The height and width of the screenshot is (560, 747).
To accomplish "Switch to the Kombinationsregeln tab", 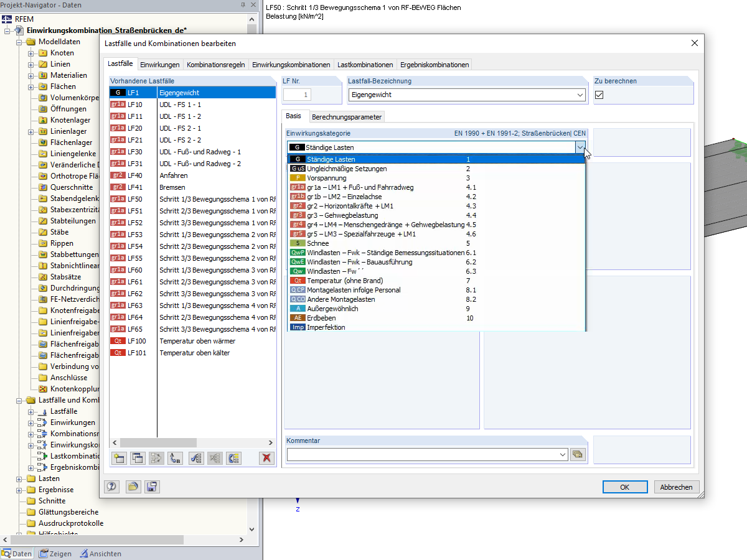I will (215, 65).
